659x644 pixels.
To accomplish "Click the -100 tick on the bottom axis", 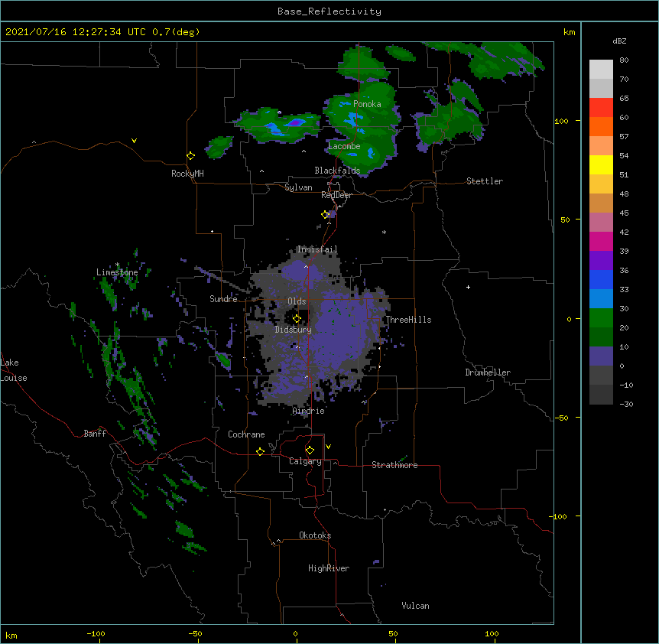I will pos(96,633).
